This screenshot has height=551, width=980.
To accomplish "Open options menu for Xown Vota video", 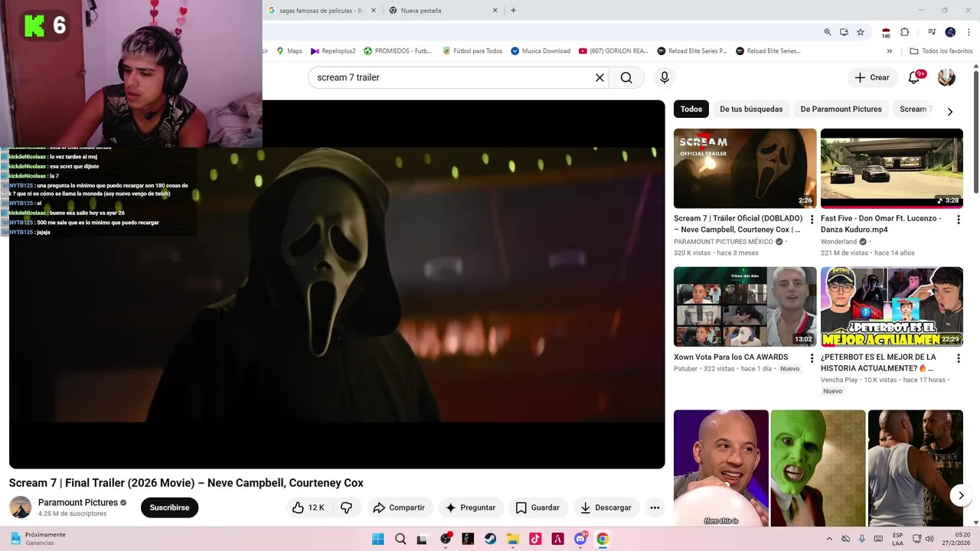I will [812, 358].
